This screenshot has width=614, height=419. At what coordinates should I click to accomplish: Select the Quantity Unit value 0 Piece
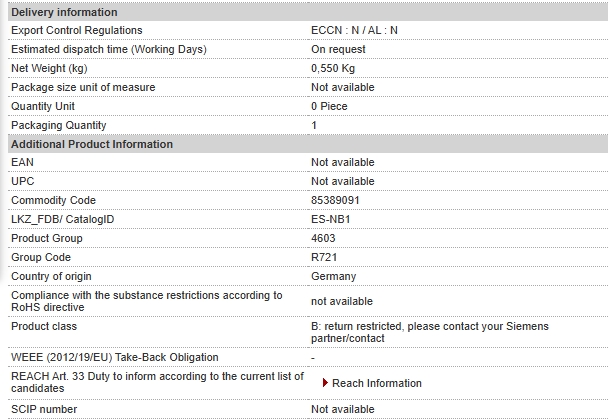(x=329, y=106)
